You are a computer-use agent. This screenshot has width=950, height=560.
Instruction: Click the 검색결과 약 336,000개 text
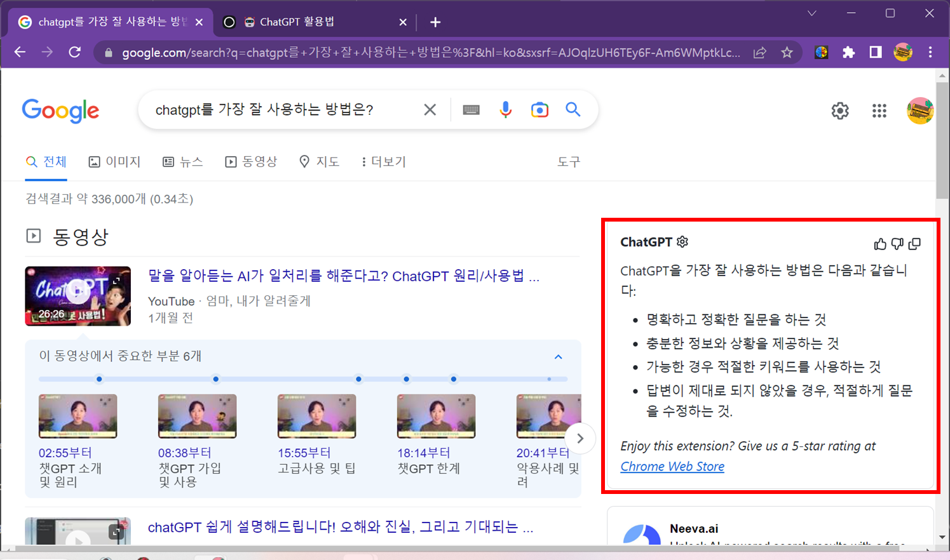[x=109, y=199]
